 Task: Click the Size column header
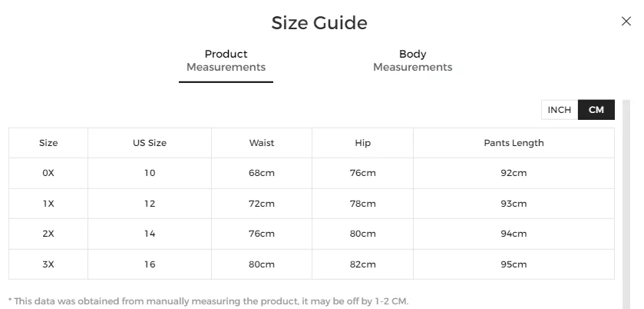pos(48,143)
